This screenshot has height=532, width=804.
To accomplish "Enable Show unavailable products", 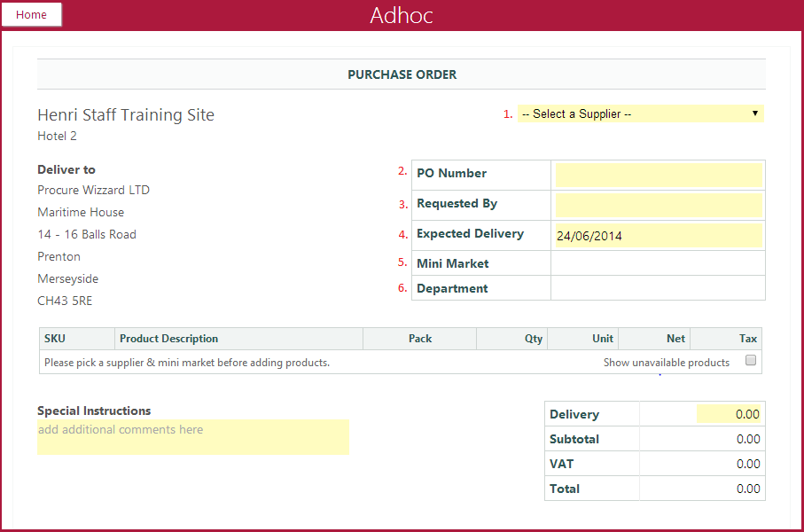I will coord(751,360).
